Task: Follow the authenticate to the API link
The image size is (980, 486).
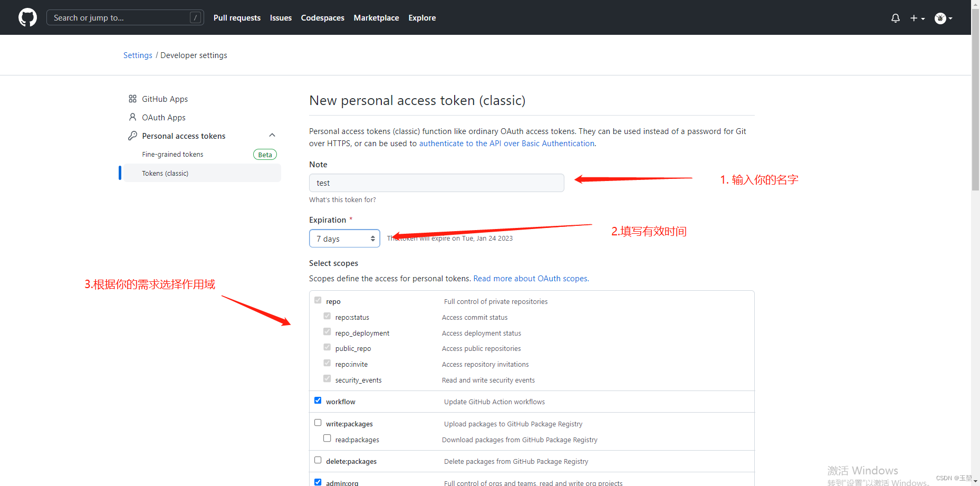Action: (507, 144)
